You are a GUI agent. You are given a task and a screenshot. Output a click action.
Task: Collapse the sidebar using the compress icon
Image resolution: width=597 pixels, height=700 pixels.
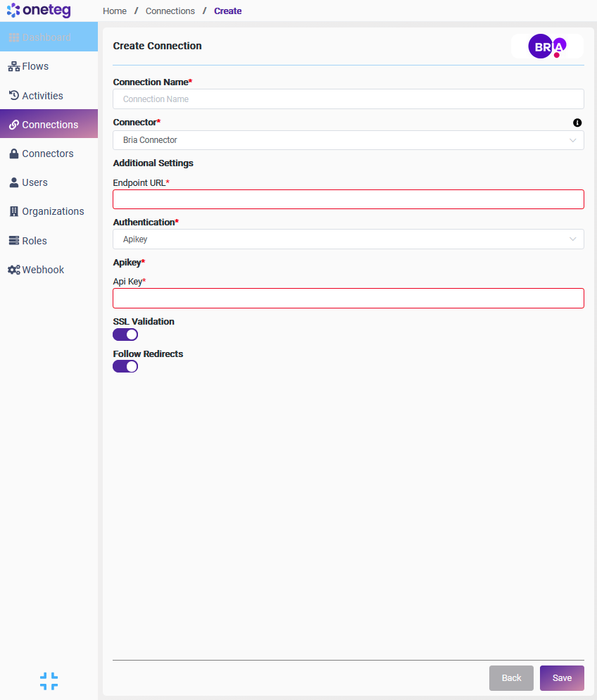pyautogui.click(x=49, y=681)
